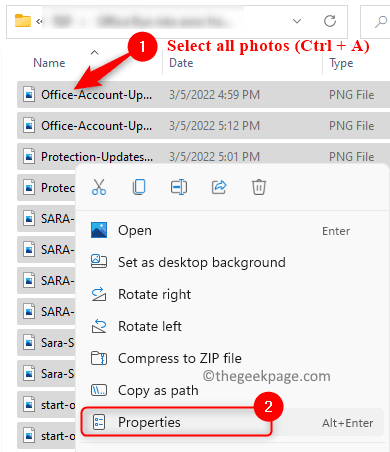
Task: Sort by the Date column header
Action: click(x=181, y=63)
